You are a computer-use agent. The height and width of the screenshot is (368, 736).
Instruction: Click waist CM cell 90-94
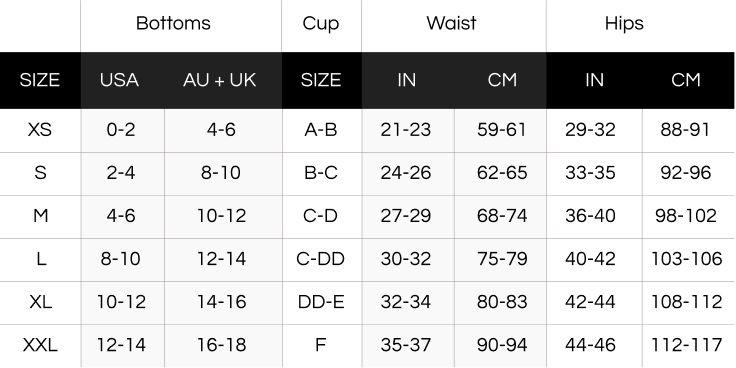502,346
